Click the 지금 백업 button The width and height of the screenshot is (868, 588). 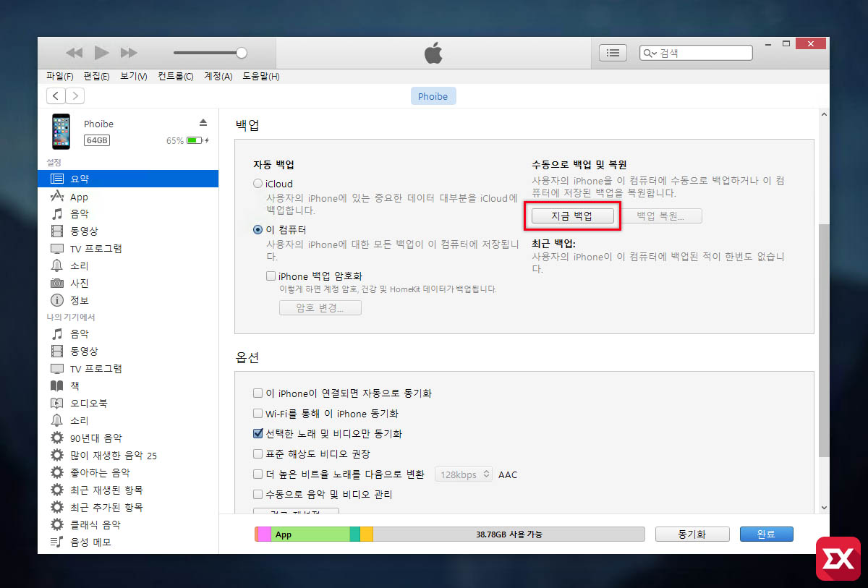[572, 216]
